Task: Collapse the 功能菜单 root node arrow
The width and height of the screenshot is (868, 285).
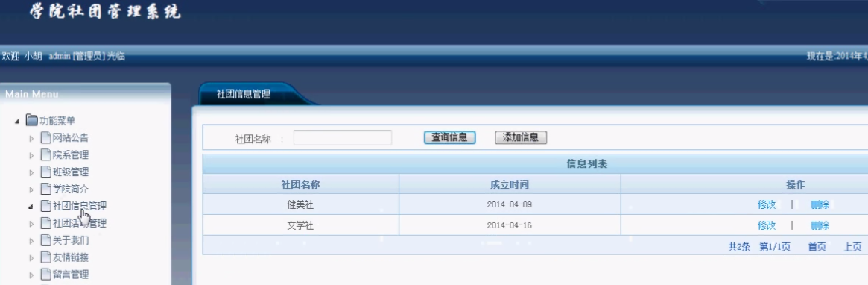Action: coord(18,121)
